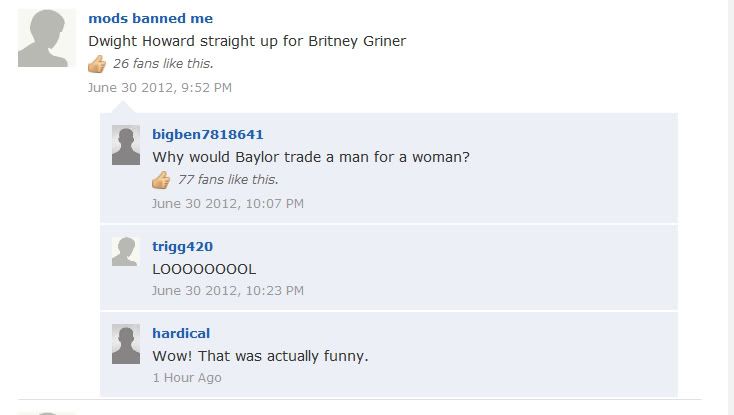The width and height of the screenshot is (734, 415).
Task: Click the 77 fans like this text
Action: point(228,180)
